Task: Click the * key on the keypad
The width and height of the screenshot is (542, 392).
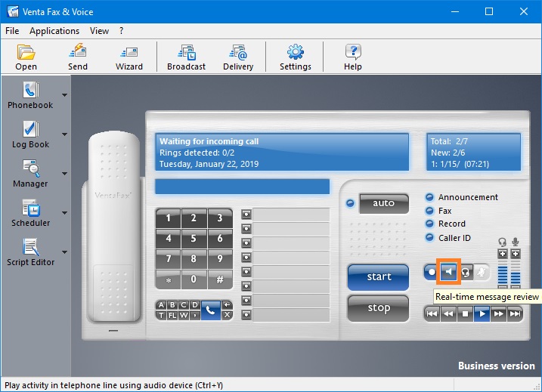Action: point(169,279)
